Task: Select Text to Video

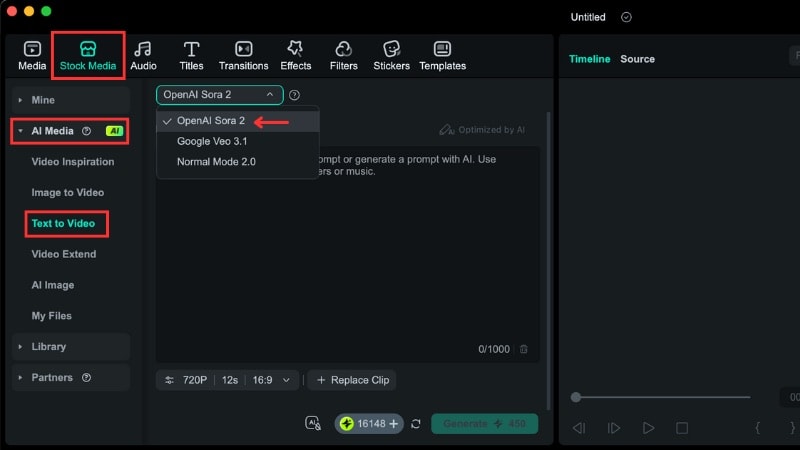Action: tap(63, 223)
